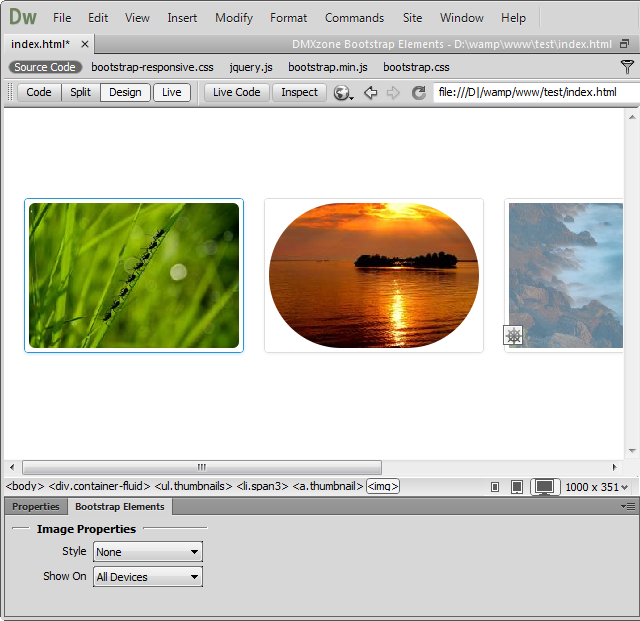Open the File menu
Image resolution: width=640 pixels, height=621 pixels.
point(62,18)
